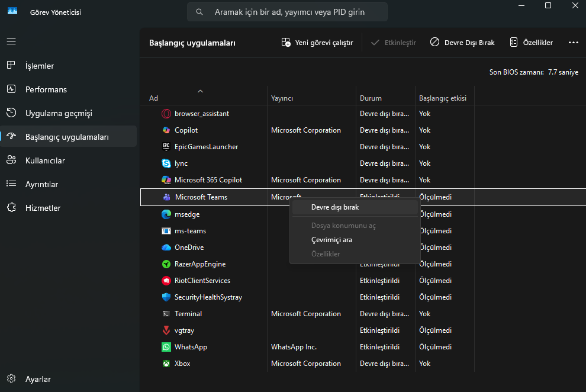Click the search box at top

(288, 12)
